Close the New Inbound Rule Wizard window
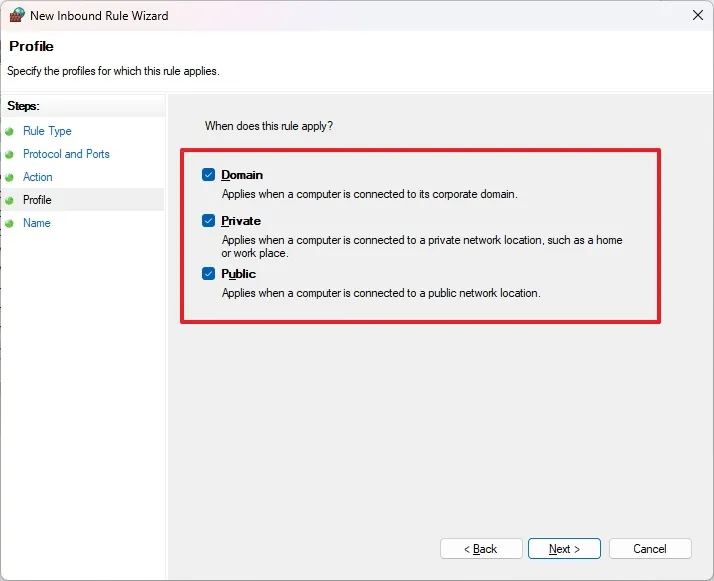This screenshot has height=581, width=714. click(x=698, y=15)
